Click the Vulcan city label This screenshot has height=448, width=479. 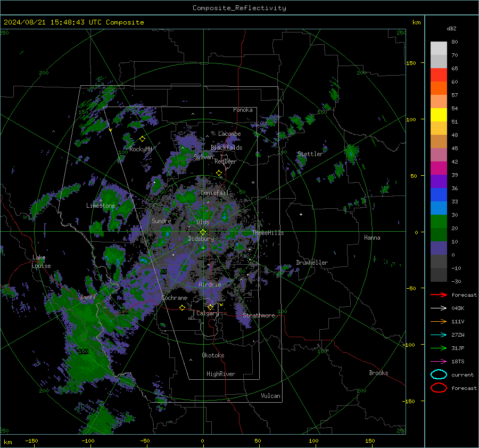(x=270, y=396)
